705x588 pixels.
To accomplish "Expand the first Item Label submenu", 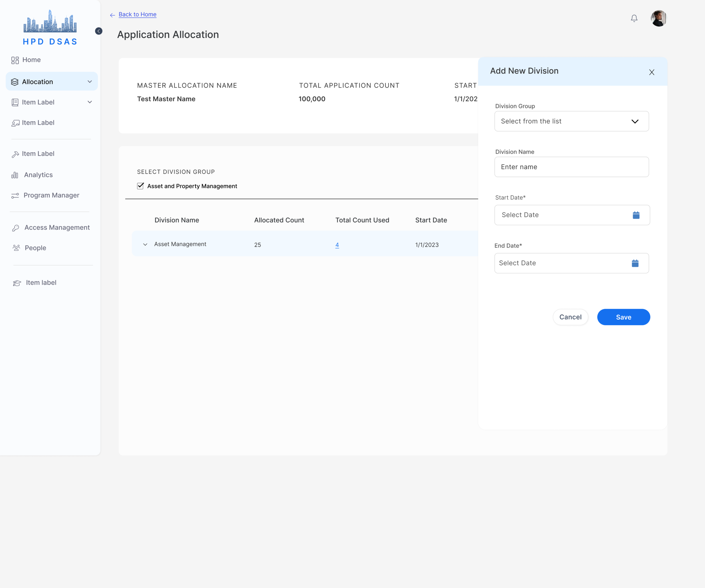I will pyautogui.click(x=90, y=102).
